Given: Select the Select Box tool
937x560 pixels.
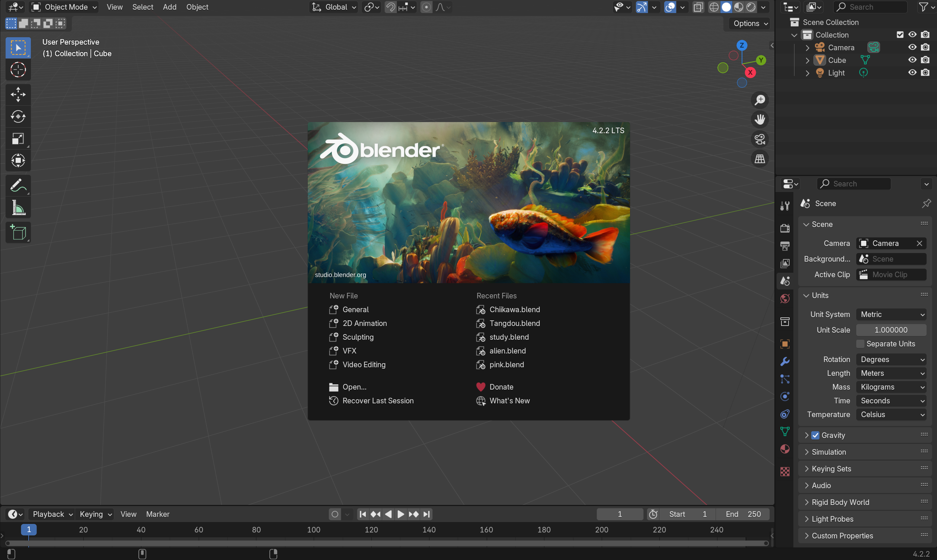Looking at the screenshot, I should click(18, 48).
